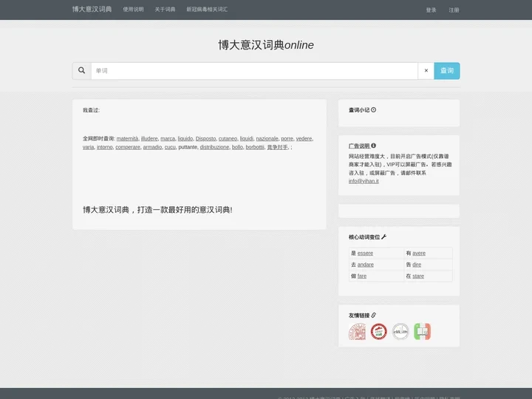Viewport: 532px width, 399px height.
Task: Email info@yihan.it link
Action: pos(364,181)
